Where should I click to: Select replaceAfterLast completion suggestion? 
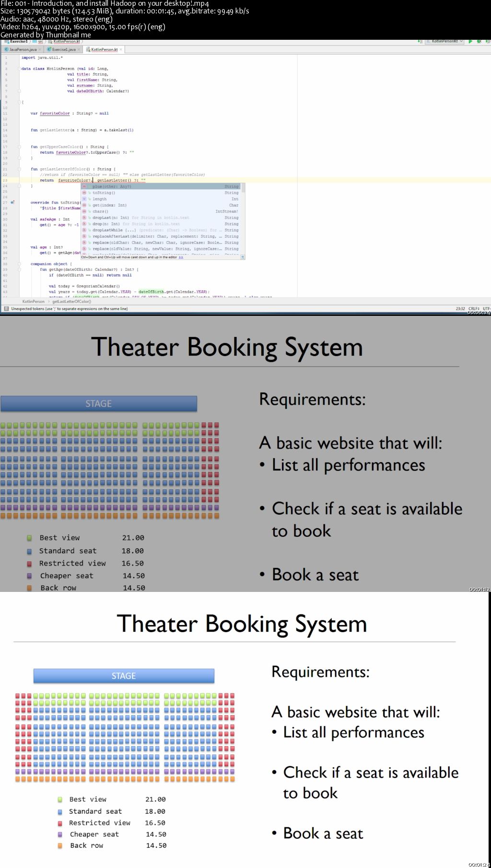161,236
